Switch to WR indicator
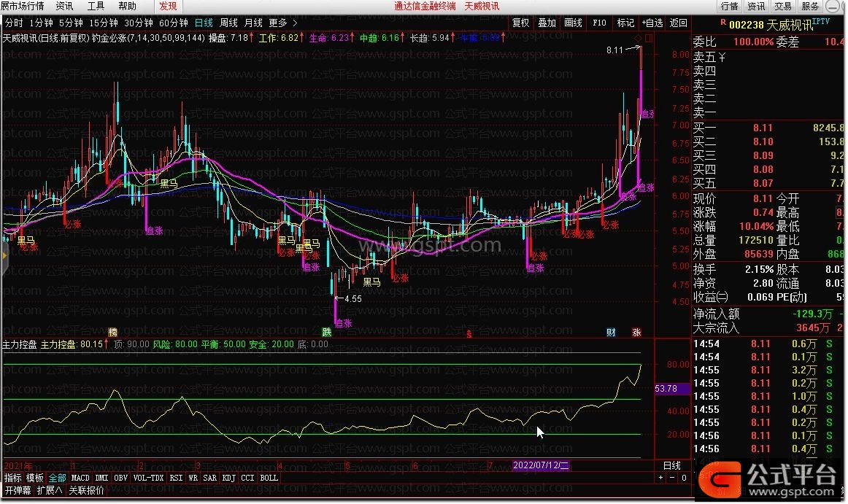Viewport: 848px width, 504px height. (x=193, y=478)
